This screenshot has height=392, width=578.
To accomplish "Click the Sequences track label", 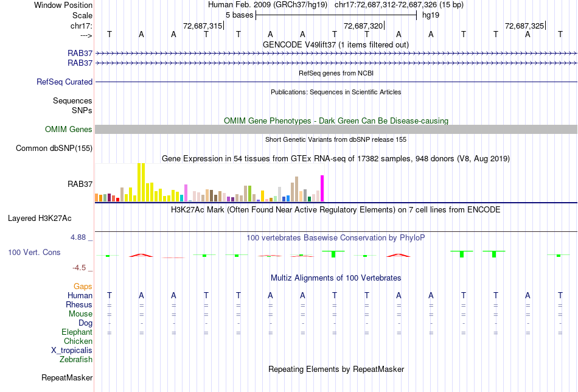I will [x=72, y=100].
